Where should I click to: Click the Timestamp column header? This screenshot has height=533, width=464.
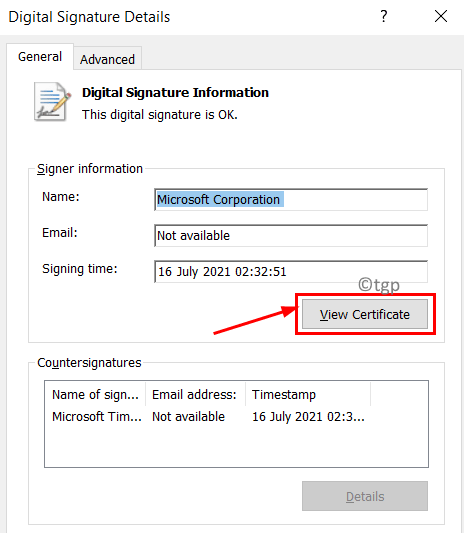point(308,395)
